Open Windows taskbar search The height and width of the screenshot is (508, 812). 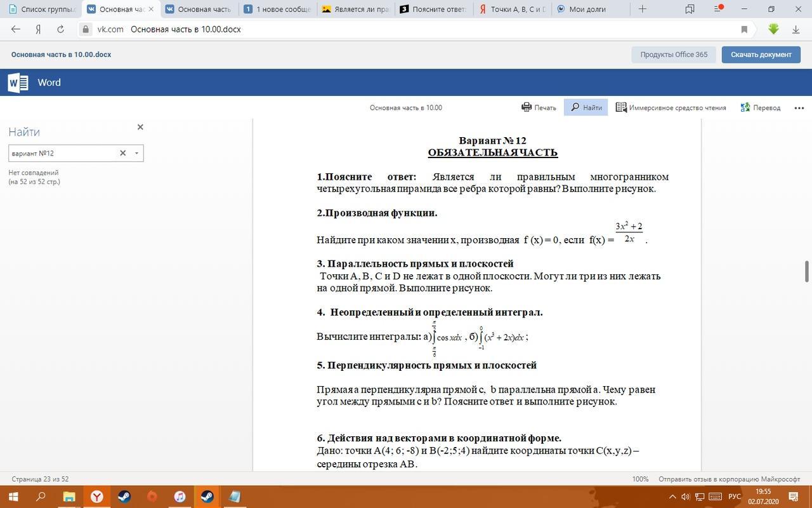tap(41, 497)
